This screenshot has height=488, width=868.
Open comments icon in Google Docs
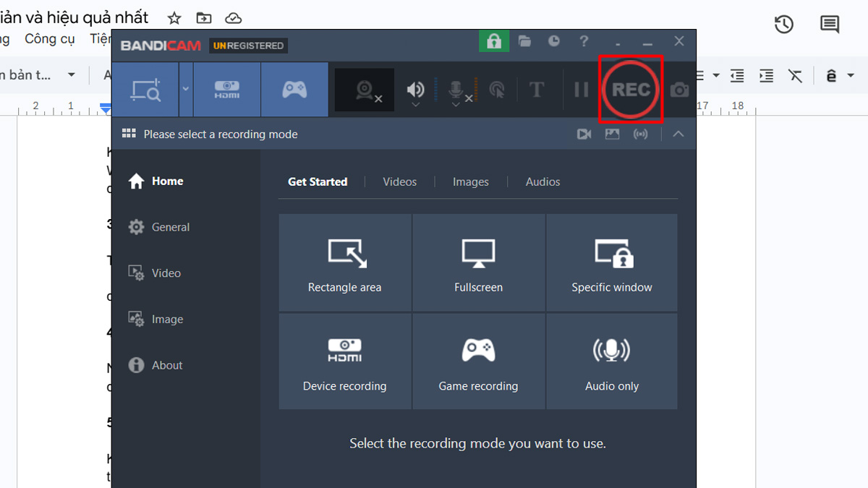(x=830, y=24)
